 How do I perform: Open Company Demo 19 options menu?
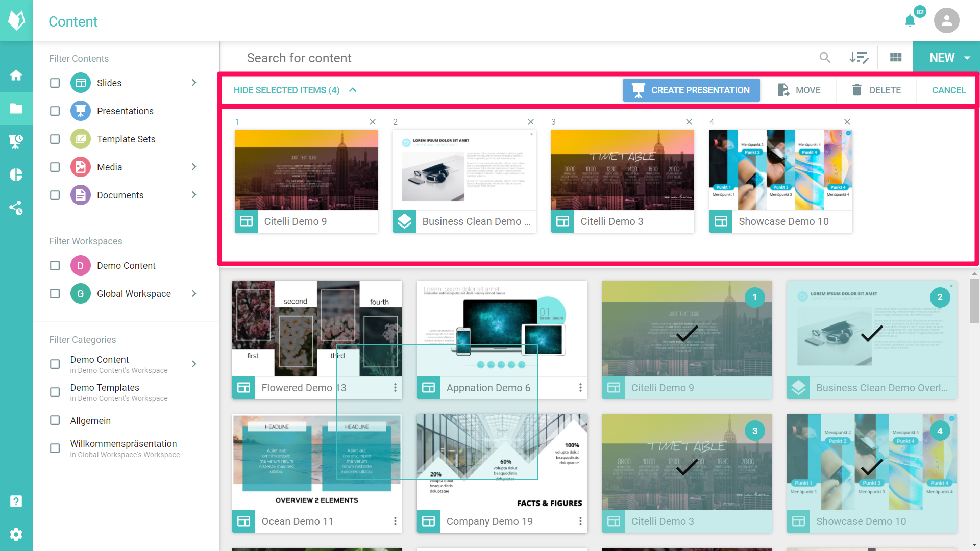[580, 521]
